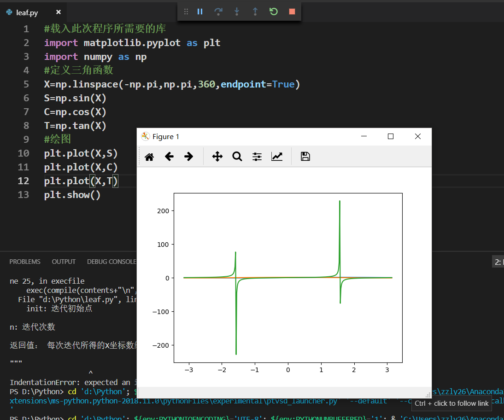This screenshot has height=420, width=504.
Task: Save the figure with floppy icon
Action: 305,157
